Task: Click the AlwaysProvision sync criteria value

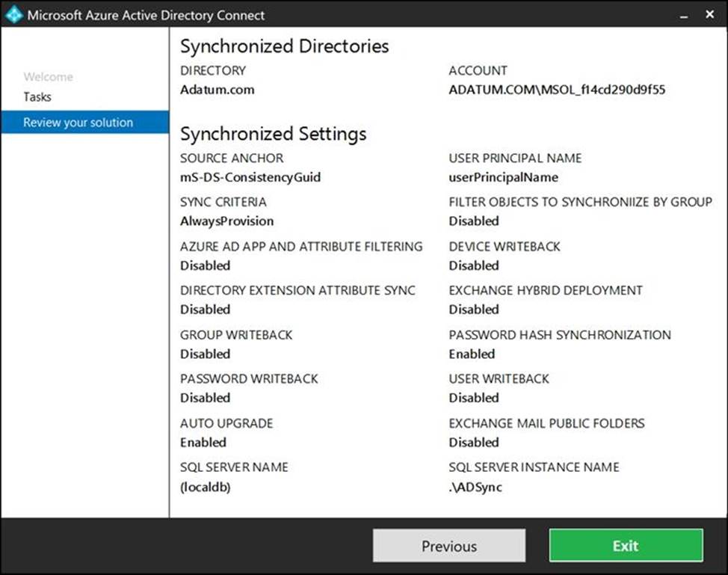Action: point(226,221)
